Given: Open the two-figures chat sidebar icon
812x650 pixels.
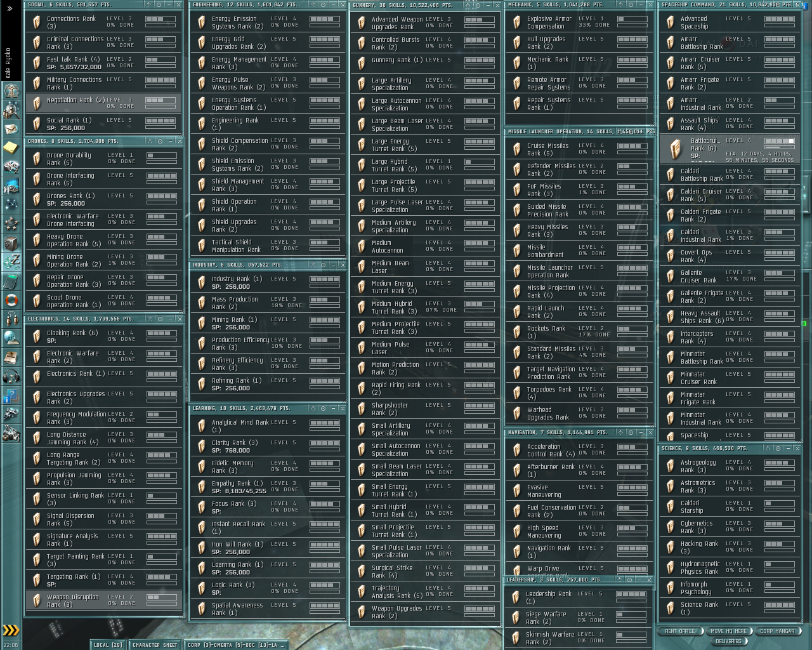Looking at the screenshot, I should tap(11, 319).
